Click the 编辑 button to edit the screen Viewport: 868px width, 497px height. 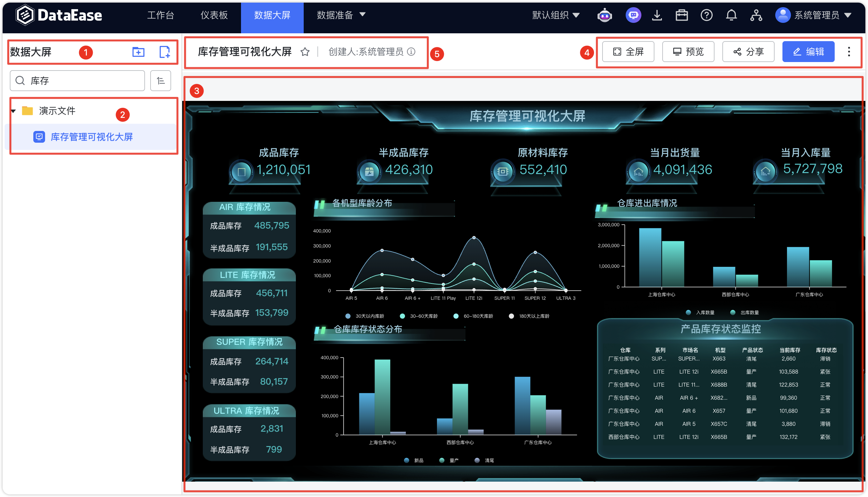[808, 52]
